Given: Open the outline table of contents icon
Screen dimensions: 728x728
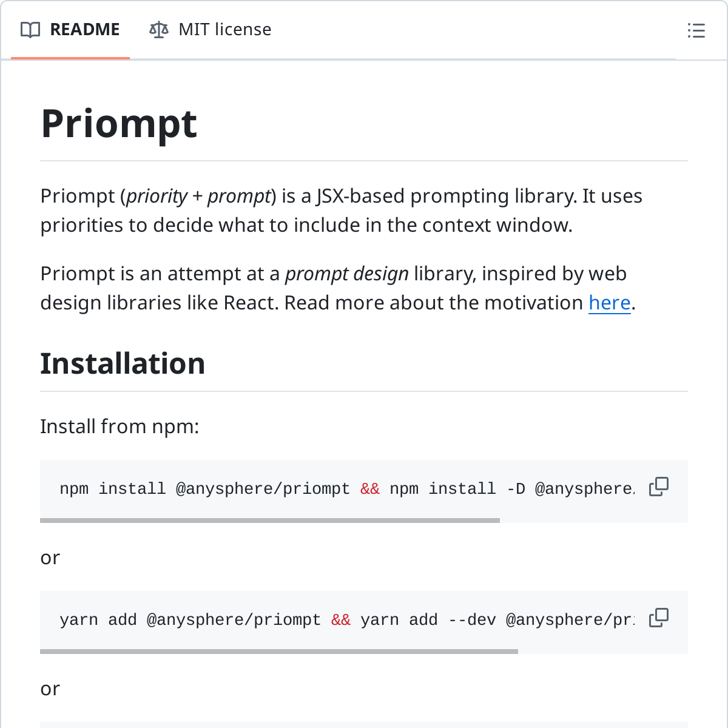Looking at the screenshot, I should point(696,30).
